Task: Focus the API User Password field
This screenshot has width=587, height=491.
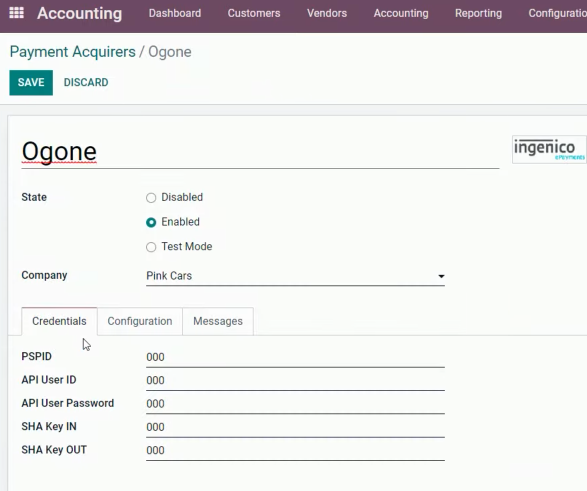Action: [x=295, y=403]
